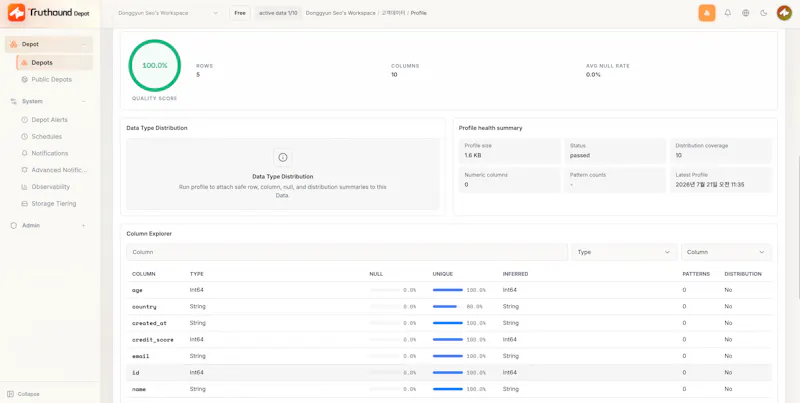The width and height of the screenshot is (800, 403).
Task: Expand the Admin sidebar section
Action: pos(84,225)
